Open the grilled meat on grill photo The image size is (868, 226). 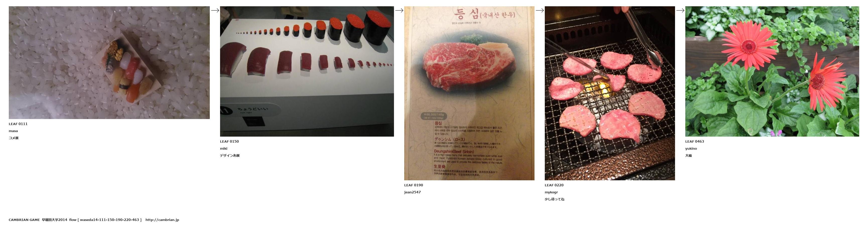coord(610,93)
